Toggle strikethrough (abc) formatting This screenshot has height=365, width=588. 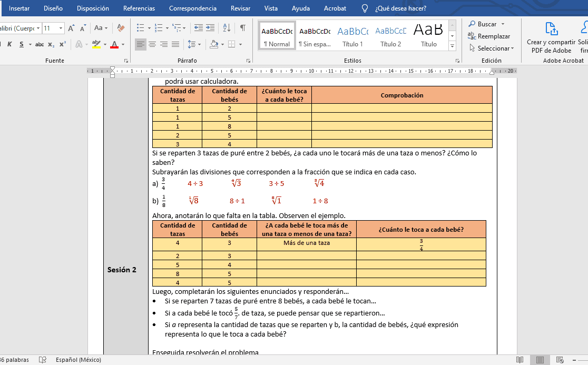point(40,44)
